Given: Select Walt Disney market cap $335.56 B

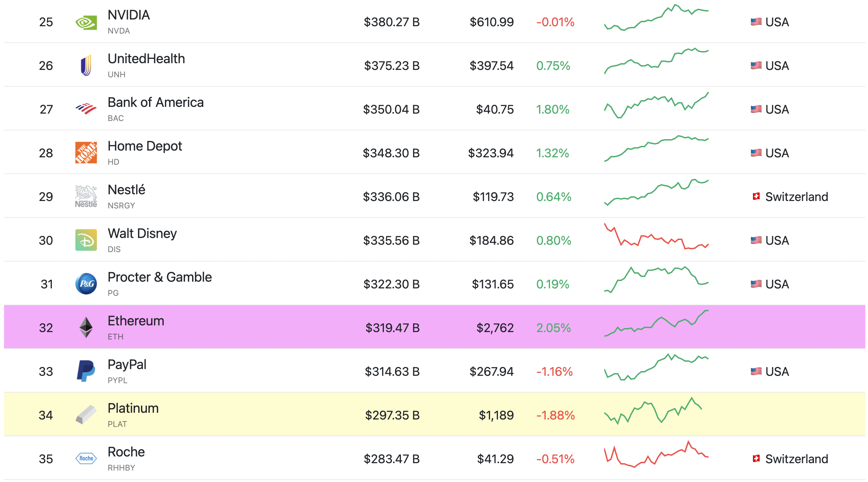Looking at the screenshot, I should (x=391, y=241).
